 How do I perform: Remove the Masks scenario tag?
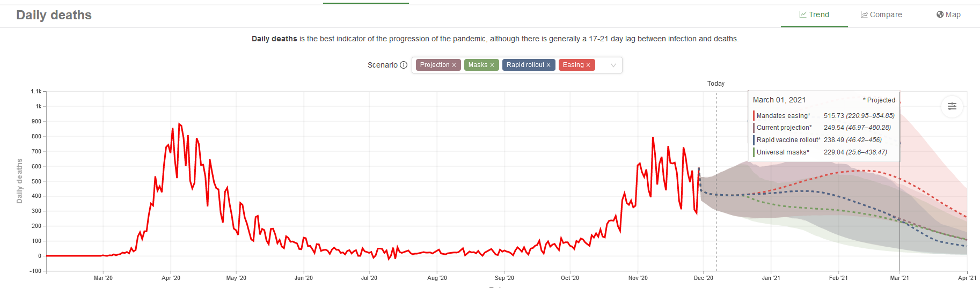pos(492,65)
